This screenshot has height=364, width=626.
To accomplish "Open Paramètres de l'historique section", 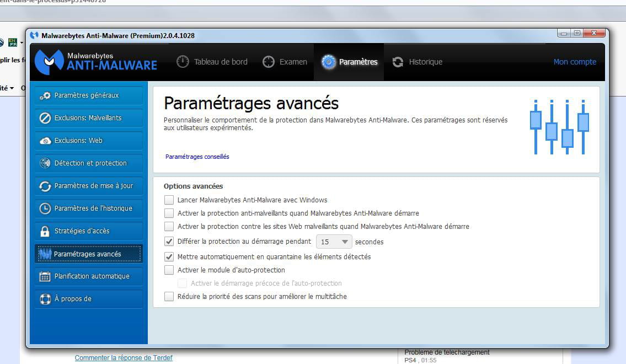I will tap(89, 208).
